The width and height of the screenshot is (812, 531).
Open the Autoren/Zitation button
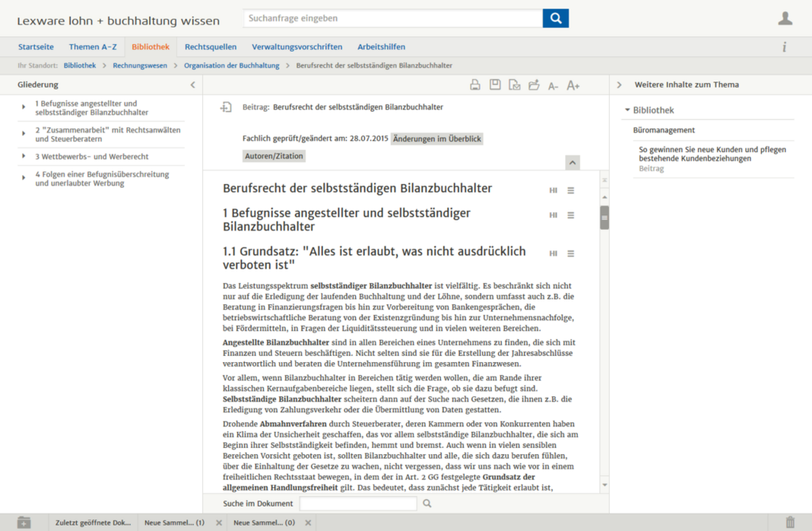tap(274, 156)
